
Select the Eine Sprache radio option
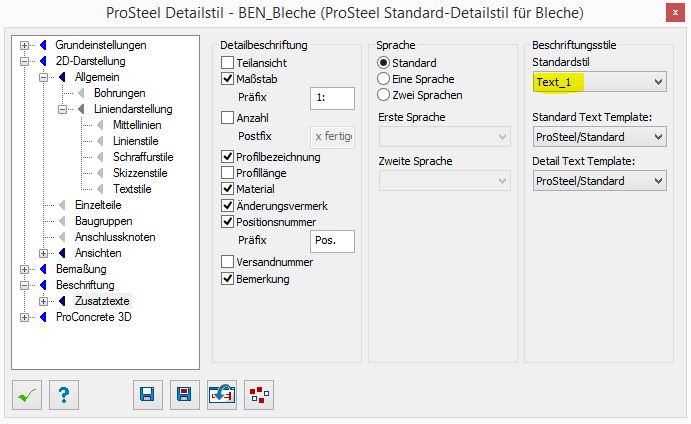383,79
